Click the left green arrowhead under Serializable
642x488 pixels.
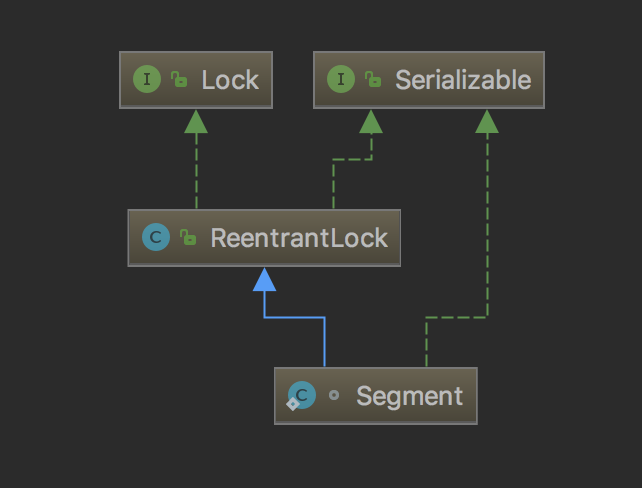click(x=371, y=122)
